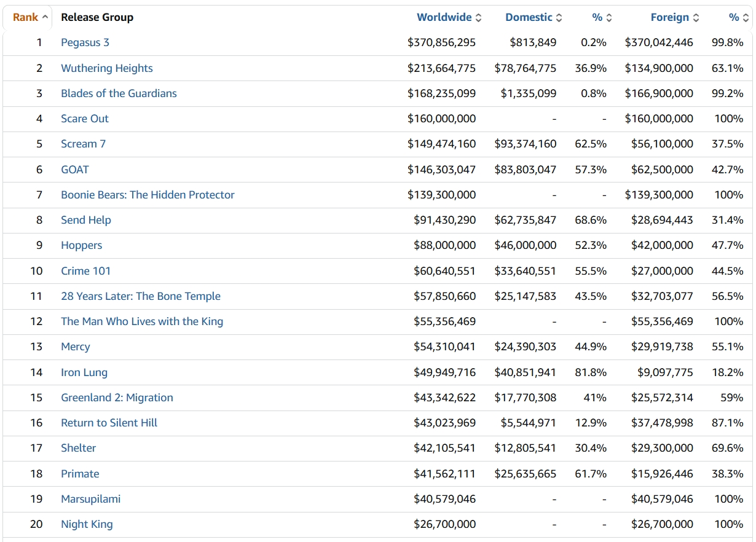This screenshot has height=542, width=756.
Task: Open the Pegasus 3 release page
Action: pyautogui.click(x=85, y=42)
